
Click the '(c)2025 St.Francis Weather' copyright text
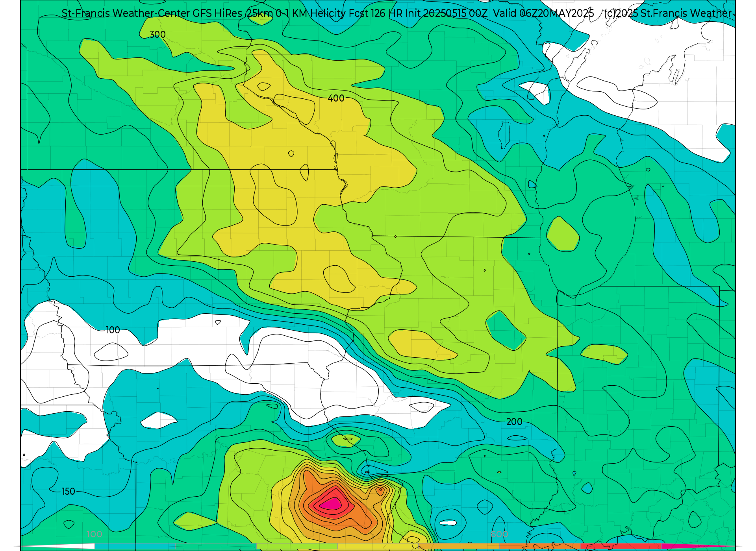pos(668,13)
